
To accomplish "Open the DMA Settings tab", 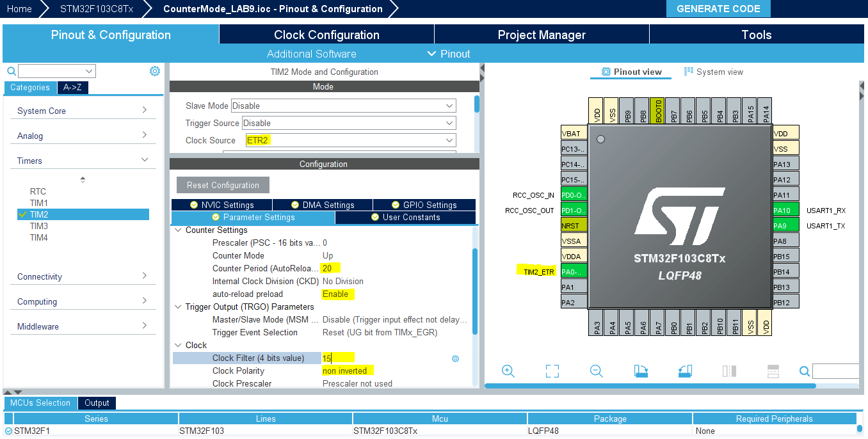I will point(323,205).
